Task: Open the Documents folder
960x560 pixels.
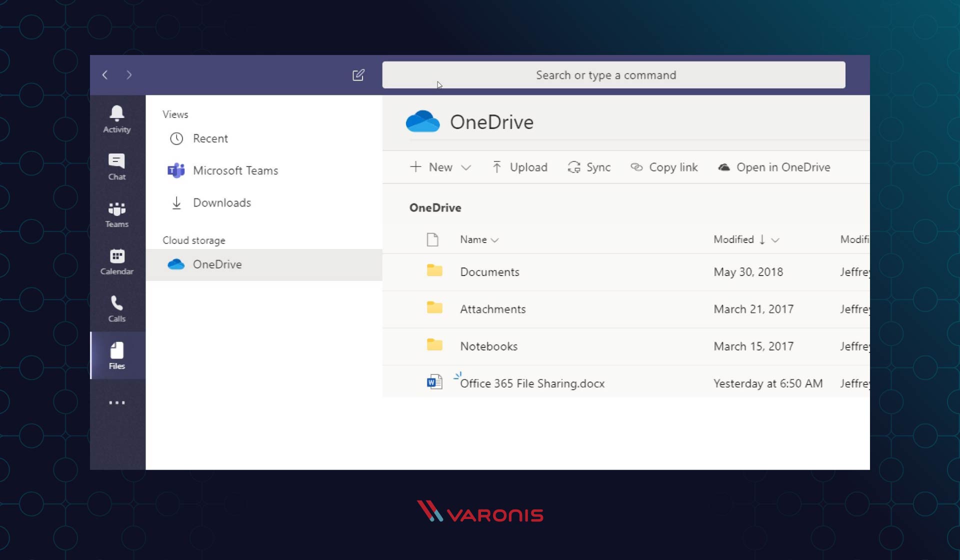Action: (x=490, y=271)
